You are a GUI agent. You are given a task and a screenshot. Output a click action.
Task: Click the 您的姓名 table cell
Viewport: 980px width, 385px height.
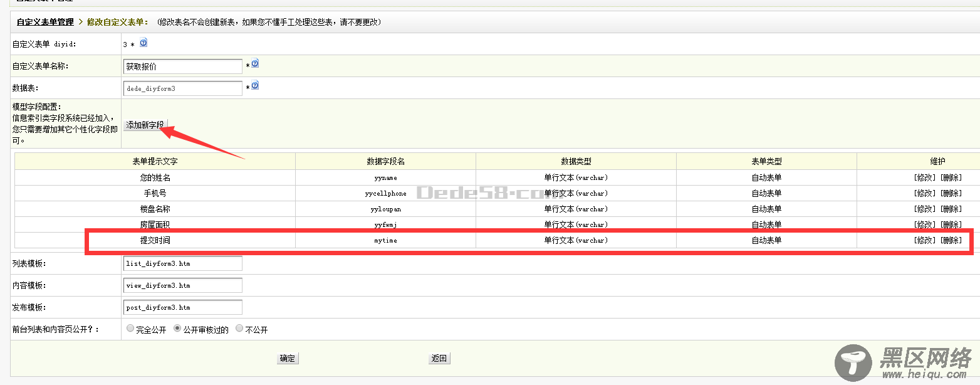pyautogui.click(x=155, y=177)
